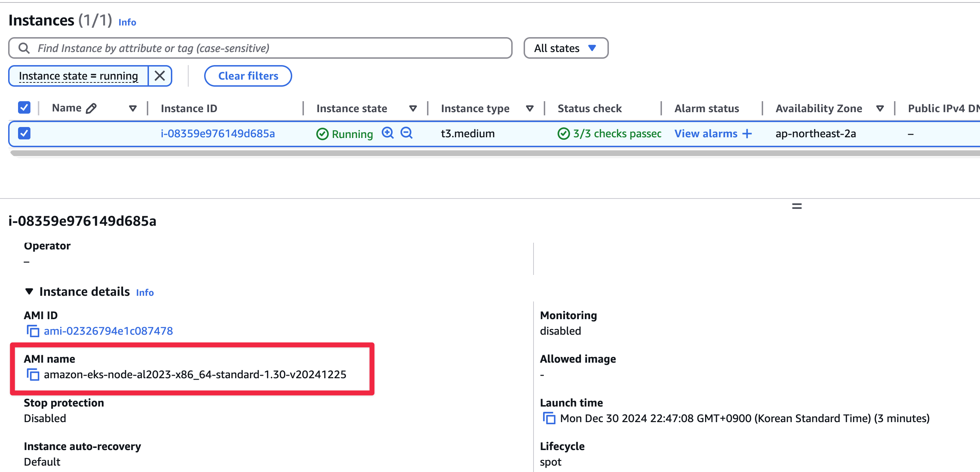Remove the Instance state = running filter
This screenshot has height=472, width=980.
[160, 76]
